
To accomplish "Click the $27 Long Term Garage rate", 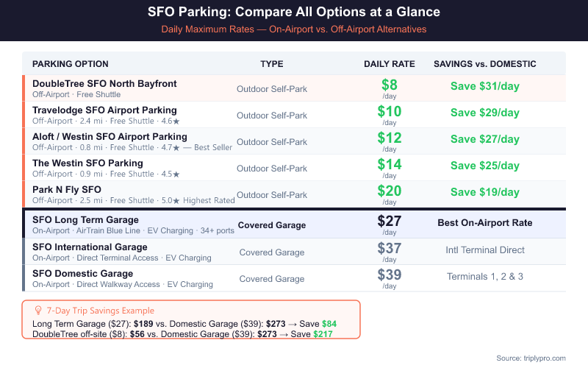I will [x=389, y=221].
